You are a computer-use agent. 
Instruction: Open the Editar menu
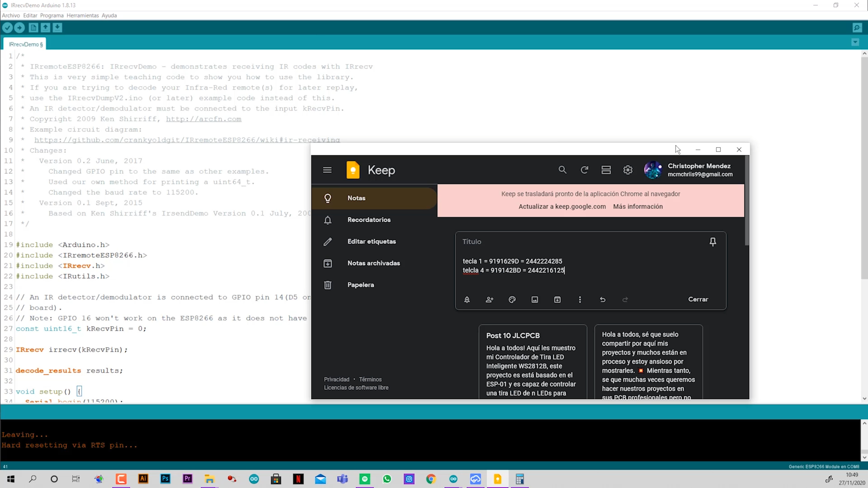(x=30, y=15)
